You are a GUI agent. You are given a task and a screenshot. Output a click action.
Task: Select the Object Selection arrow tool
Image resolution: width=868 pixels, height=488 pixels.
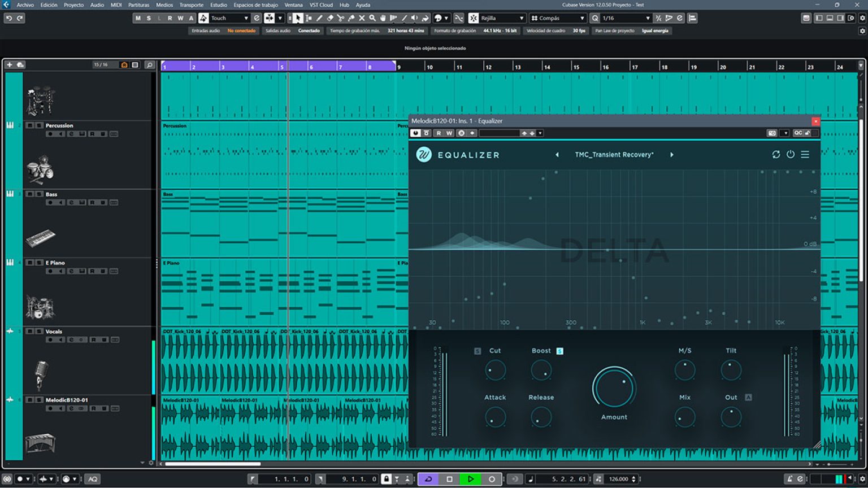298,18
